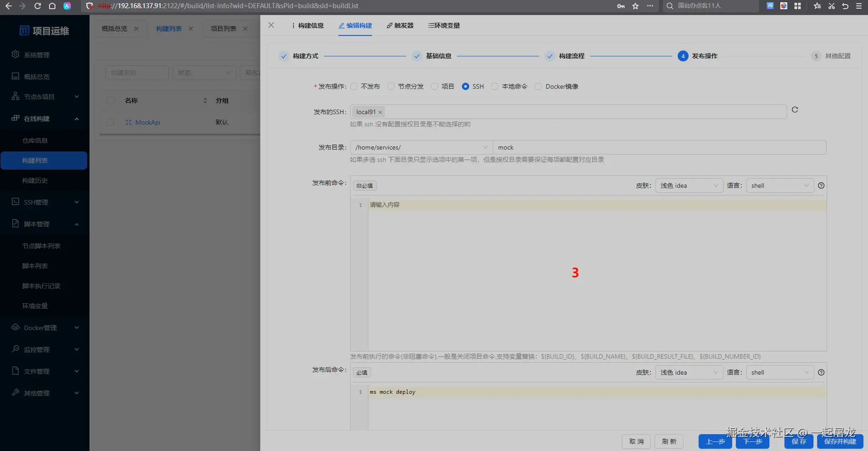Select the Docker镜像 publish option
This screenshot has width=868, height=451.
538,86
